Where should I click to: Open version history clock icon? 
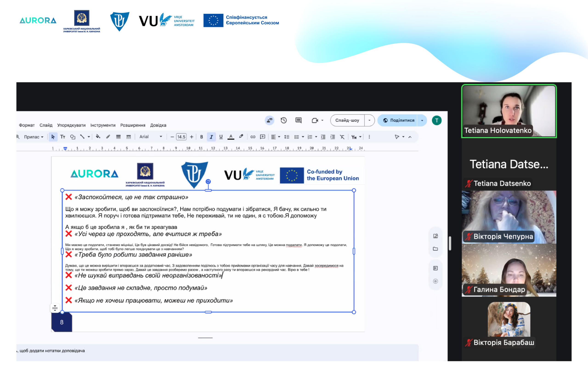pos(284,120)
